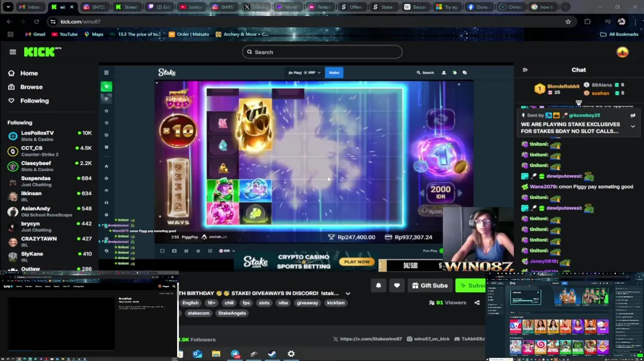Unpin the pinned chat message icon
This screenshot has height=361, width=644.
point(633,115)
